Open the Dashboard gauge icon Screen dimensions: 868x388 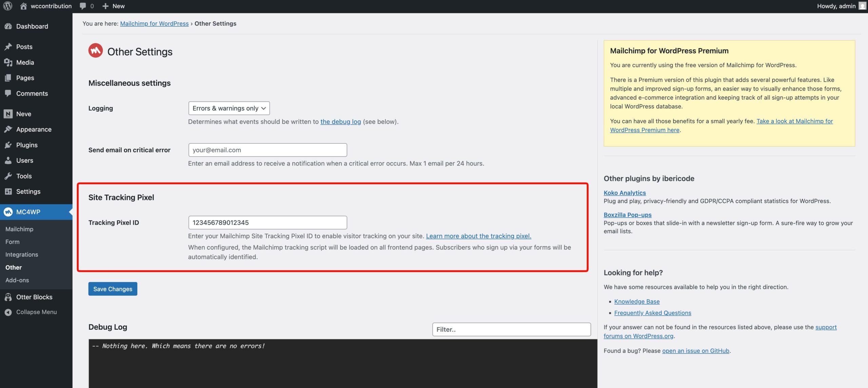pyautogui.click(x=8, y=26)
